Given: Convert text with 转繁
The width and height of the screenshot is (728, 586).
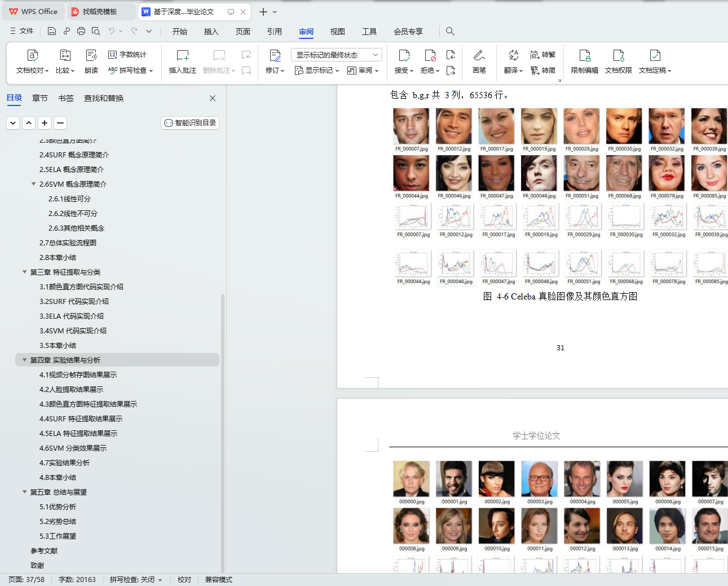Looking at the screenshot, I should [542, 55].
